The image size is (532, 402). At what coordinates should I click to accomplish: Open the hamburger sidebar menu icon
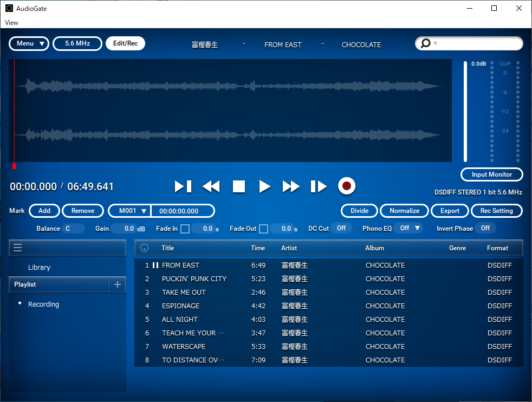[x=18, y=248]
